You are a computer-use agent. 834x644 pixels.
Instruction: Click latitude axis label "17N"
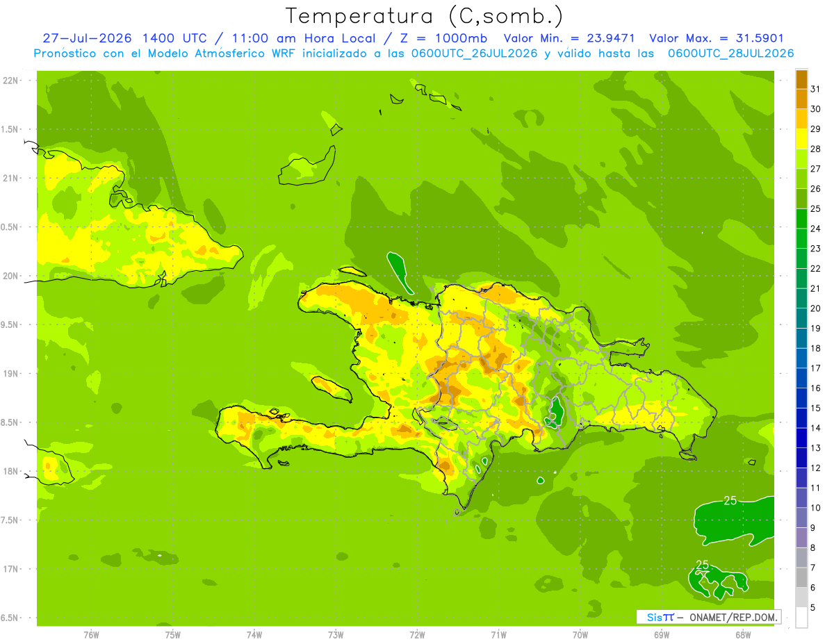coord(11,569)
